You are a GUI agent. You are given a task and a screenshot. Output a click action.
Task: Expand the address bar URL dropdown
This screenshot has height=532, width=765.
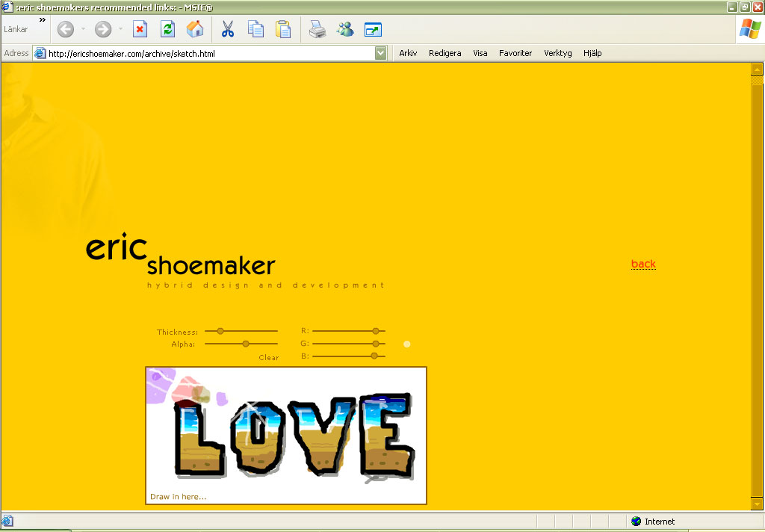(x=381, y=53)
